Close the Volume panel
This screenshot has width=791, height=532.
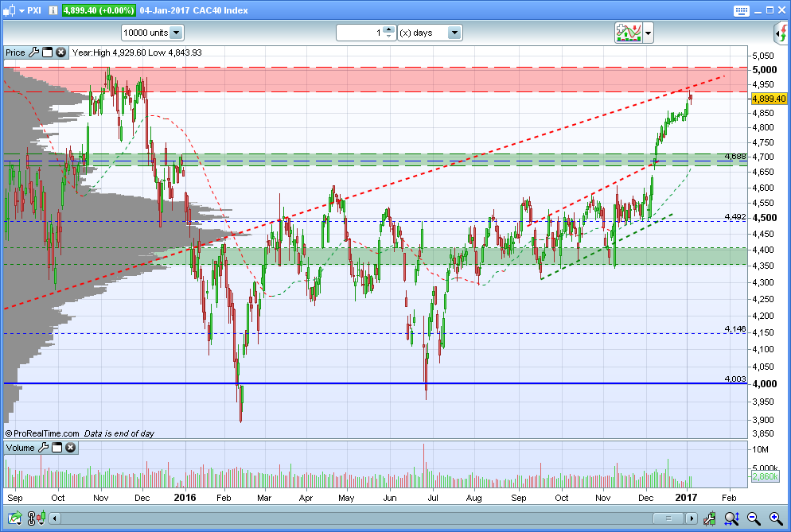[x=71, y=447]
